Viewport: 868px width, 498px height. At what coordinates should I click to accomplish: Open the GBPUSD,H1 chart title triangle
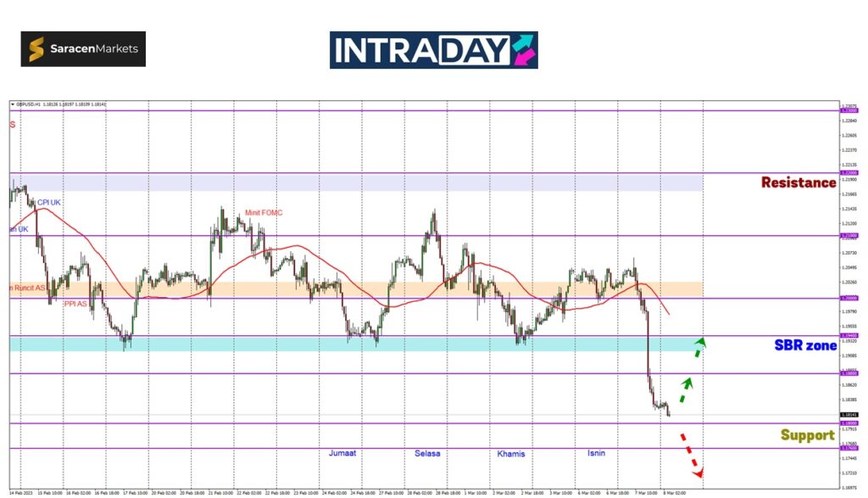point(13,104)
